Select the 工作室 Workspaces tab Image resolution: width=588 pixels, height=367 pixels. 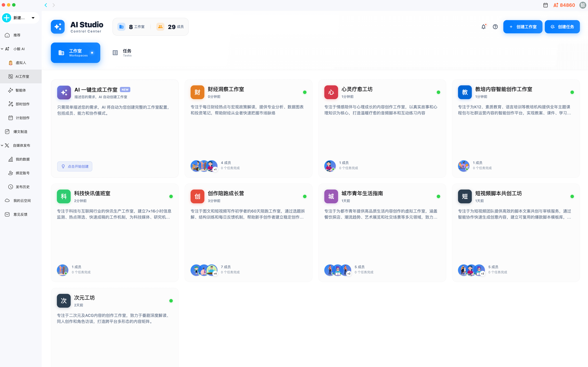75,53
